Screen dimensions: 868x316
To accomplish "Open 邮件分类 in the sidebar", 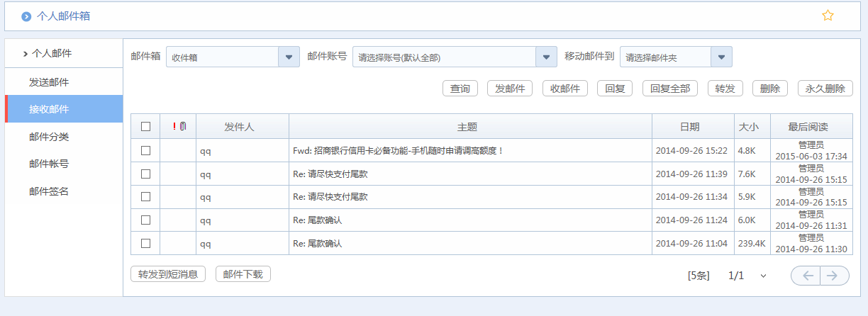I will 64,137.
